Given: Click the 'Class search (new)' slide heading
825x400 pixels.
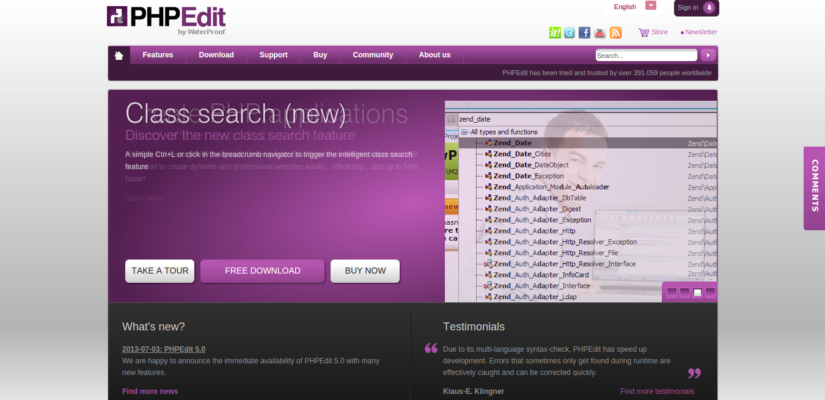Looking at the screenshot, I should (236, 113).
